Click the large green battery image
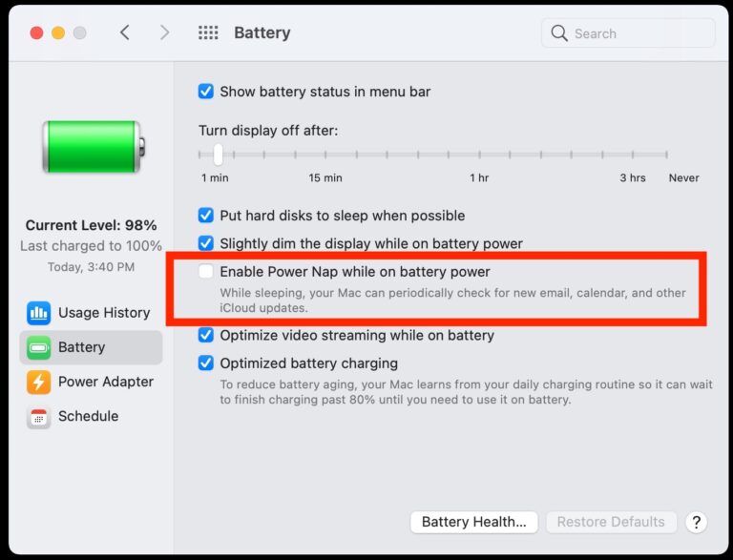733x560 pixels. pyautogui.click(x=94, y=147)
